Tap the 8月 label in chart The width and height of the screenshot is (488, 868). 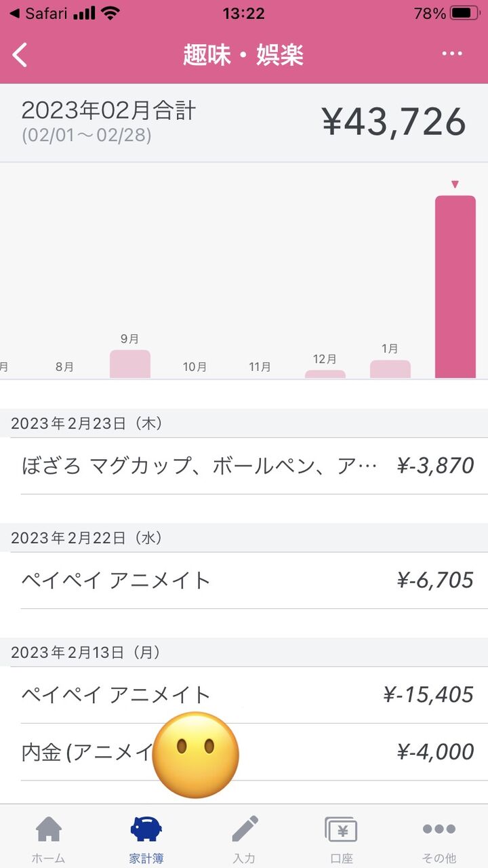(64, 367)
